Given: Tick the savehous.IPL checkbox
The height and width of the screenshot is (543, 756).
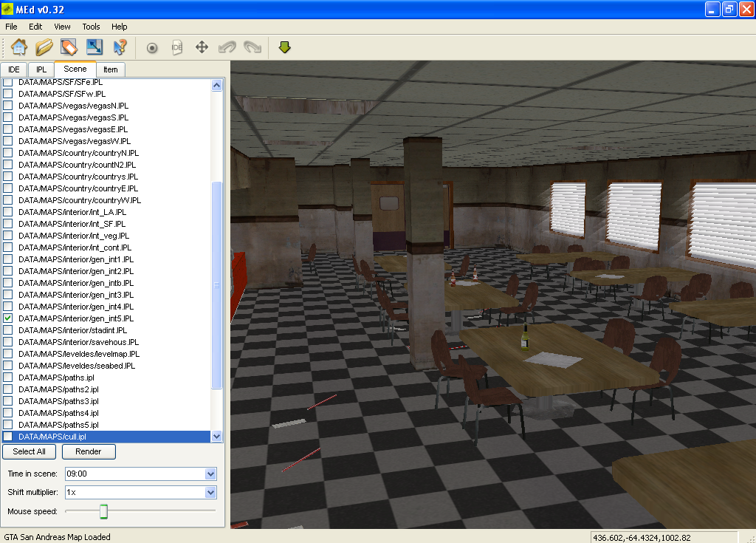Looking at the screenshot, I should 7,342.
